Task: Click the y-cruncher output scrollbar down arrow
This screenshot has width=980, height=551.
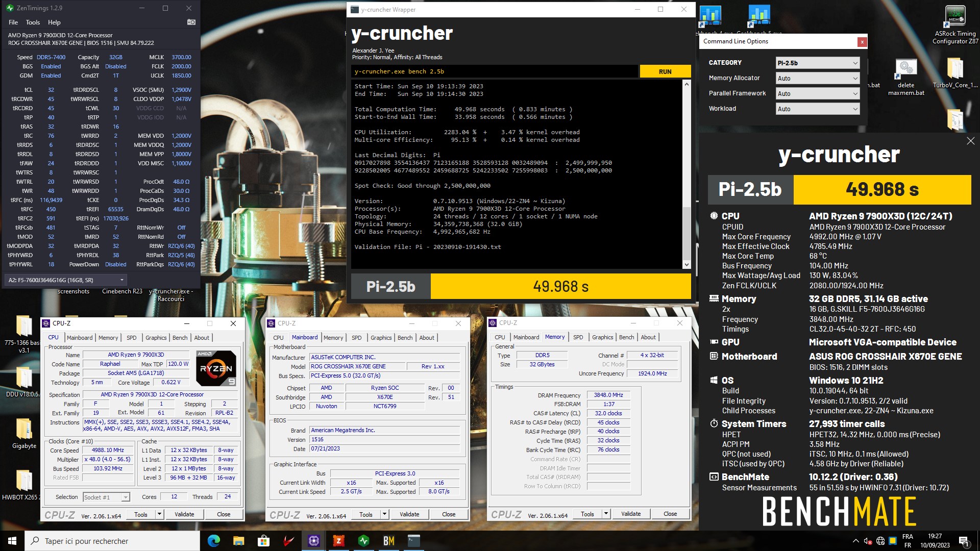Action: pos(687,264)
